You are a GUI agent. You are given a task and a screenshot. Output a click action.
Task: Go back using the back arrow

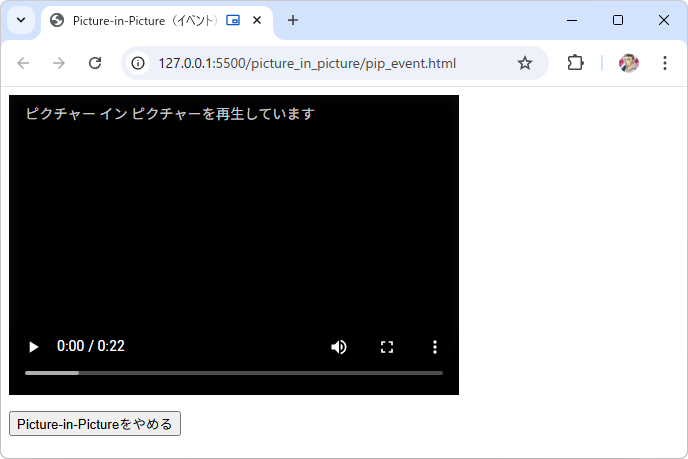coord(24,63)
